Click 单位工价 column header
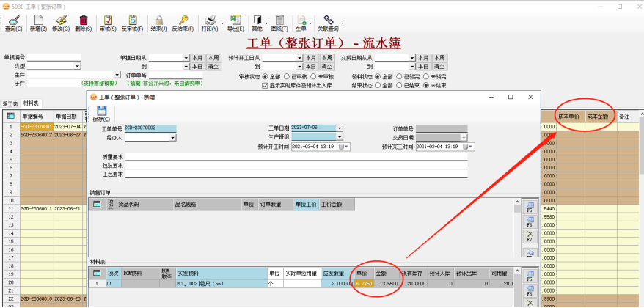 [x=306, y=204]
